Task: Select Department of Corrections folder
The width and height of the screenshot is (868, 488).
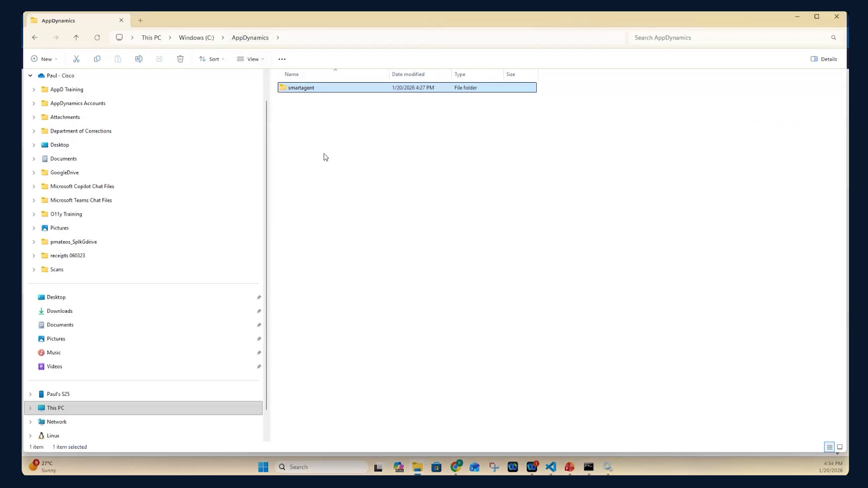Action: 80,131
